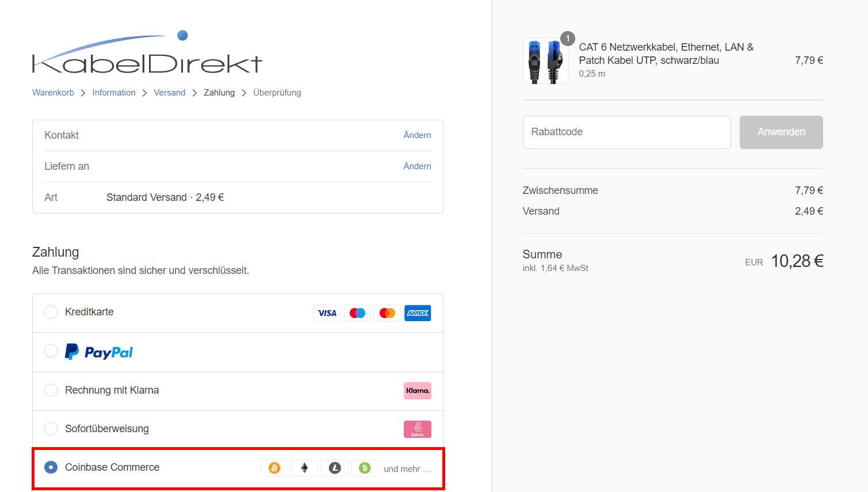This screenshot has height=492, width=868.
Task: Choose Sofortüberweisung radio button
Action: [51, 429]
